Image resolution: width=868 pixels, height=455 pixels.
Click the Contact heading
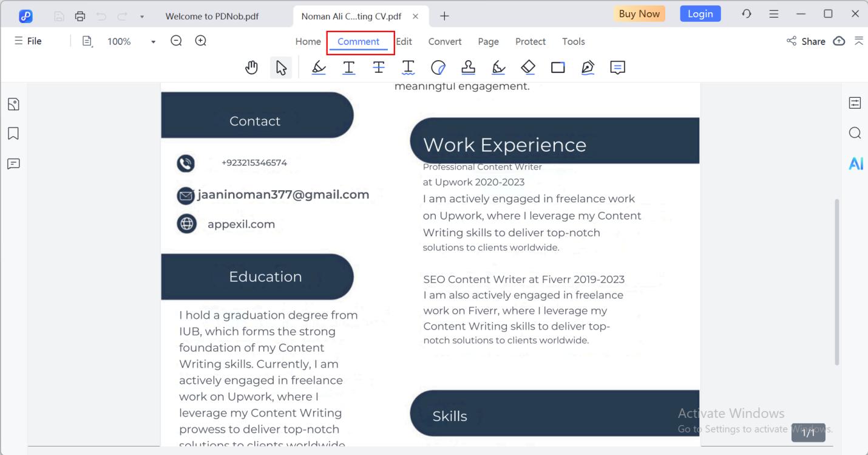click(x=255, y=121)
